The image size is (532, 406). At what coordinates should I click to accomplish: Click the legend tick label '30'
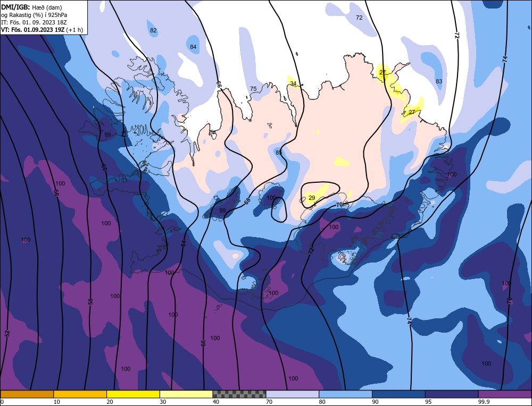point(163,402)
